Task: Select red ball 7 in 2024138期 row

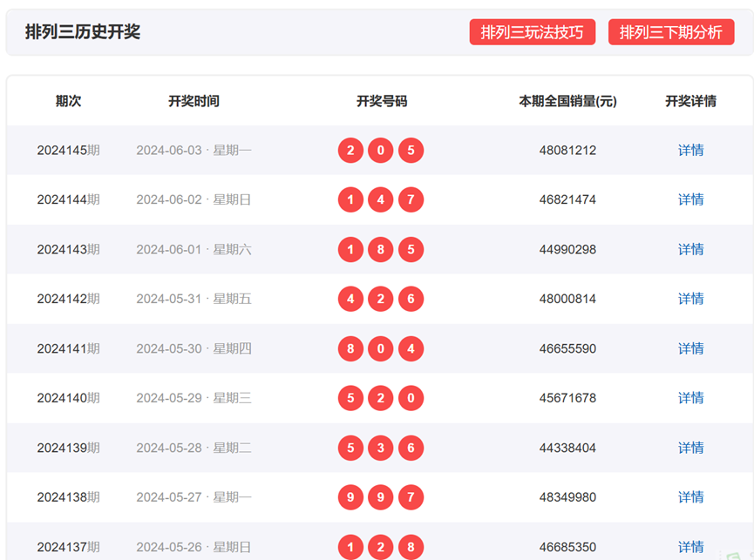Action: [411, 497]
